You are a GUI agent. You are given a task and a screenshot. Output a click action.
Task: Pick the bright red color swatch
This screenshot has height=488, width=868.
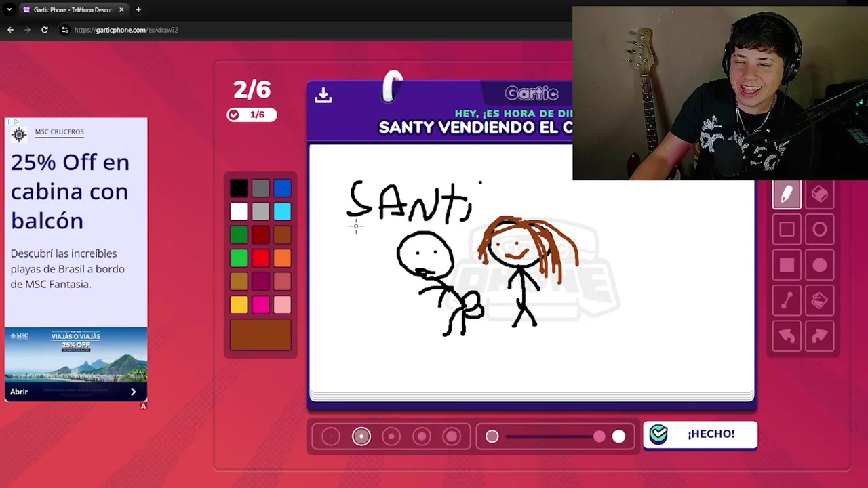coord(260,258)
